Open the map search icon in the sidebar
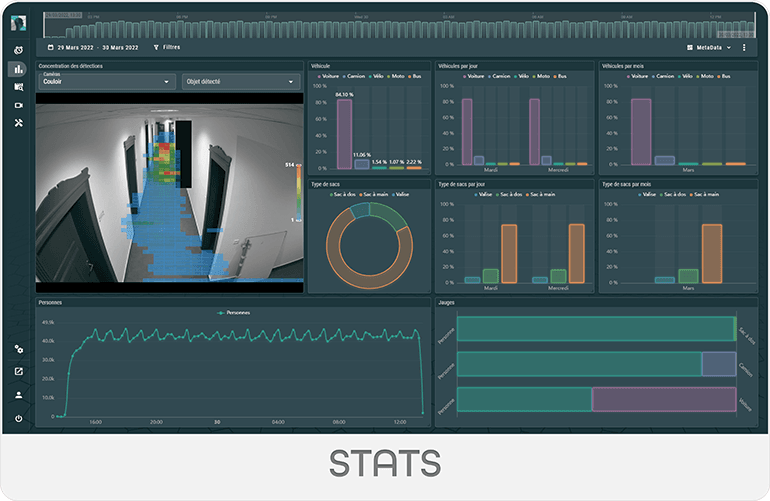 coord(19,87)
